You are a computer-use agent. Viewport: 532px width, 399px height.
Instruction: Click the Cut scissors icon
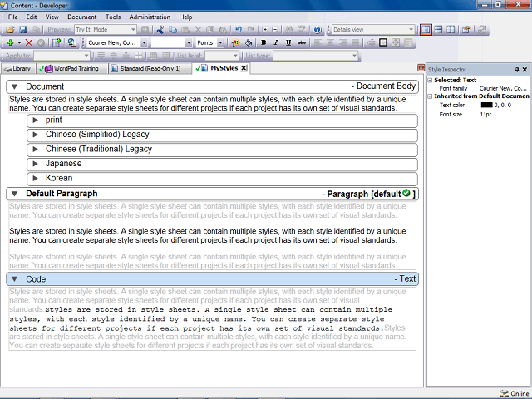pyautogui.click(x=160, y=30)
